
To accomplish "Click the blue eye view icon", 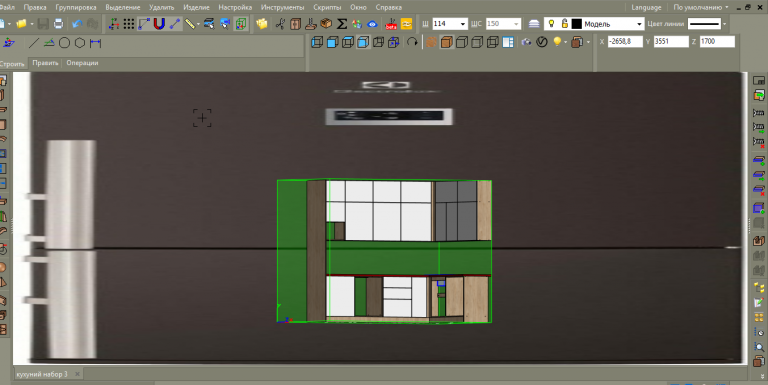I will click(372, 24).
